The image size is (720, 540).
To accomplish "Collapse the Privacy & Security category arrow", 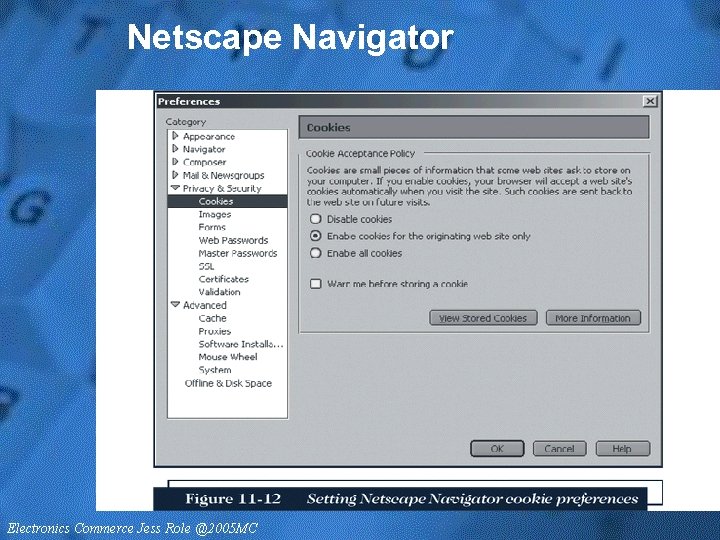I will [175, 188].
